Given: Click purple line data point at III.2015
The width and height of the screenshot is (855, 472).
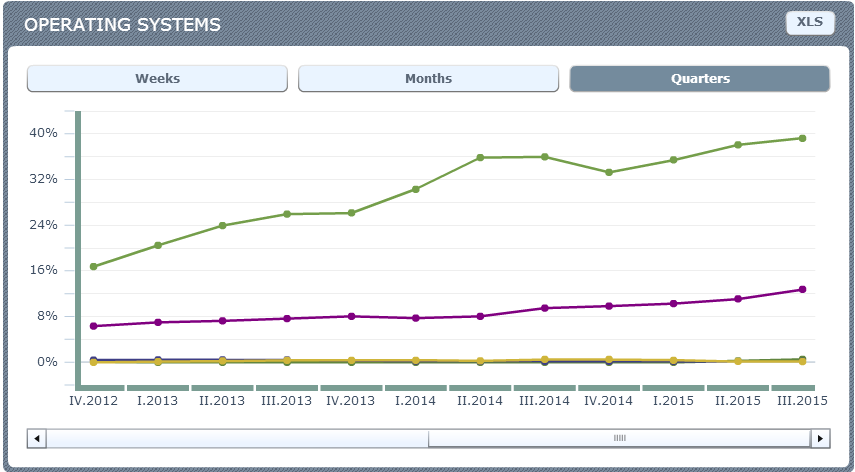Looking at the screenshot, I should point(802,290).
